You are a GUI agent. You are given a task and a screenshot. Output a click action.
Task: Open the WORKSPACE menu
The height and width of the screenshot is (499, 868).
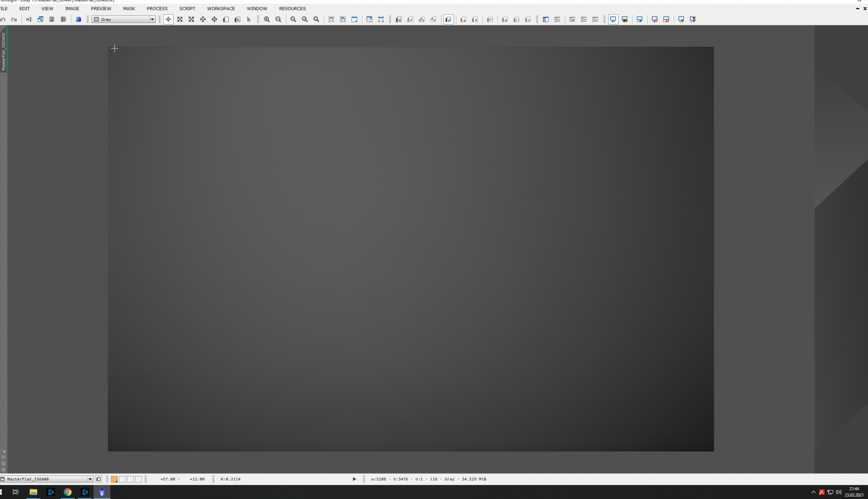221,9
